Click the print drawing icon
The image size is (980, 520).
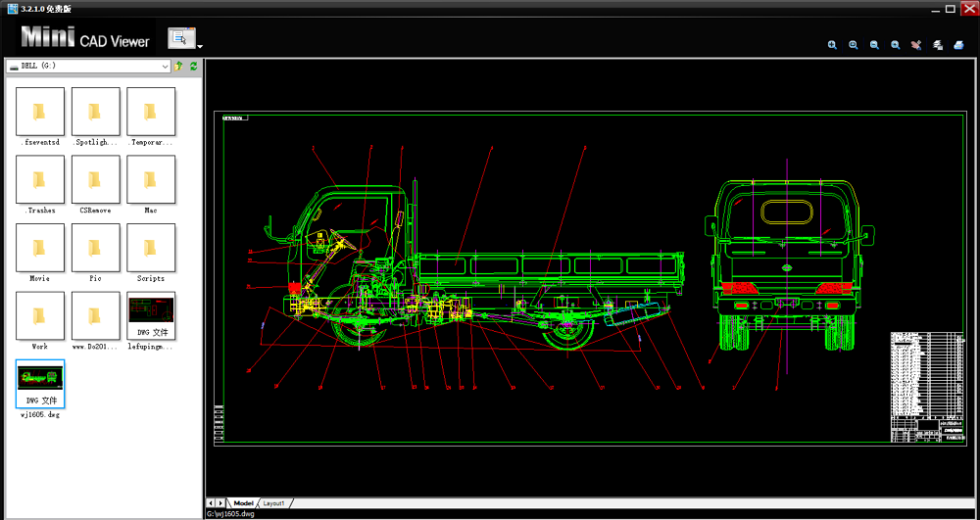click(x=958, y=45)
